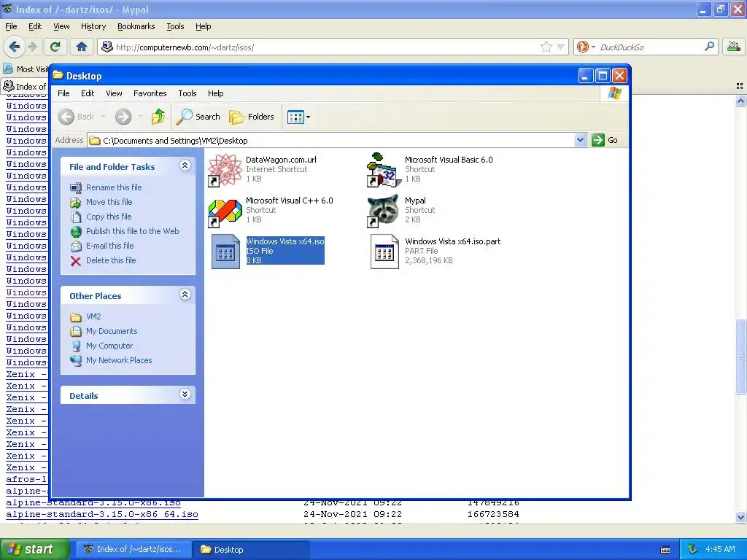The width and height of the screenshot is (747, 560).
Task: Open the Explorer View menu
Action: pyautogui.click(x=114, y=93)
